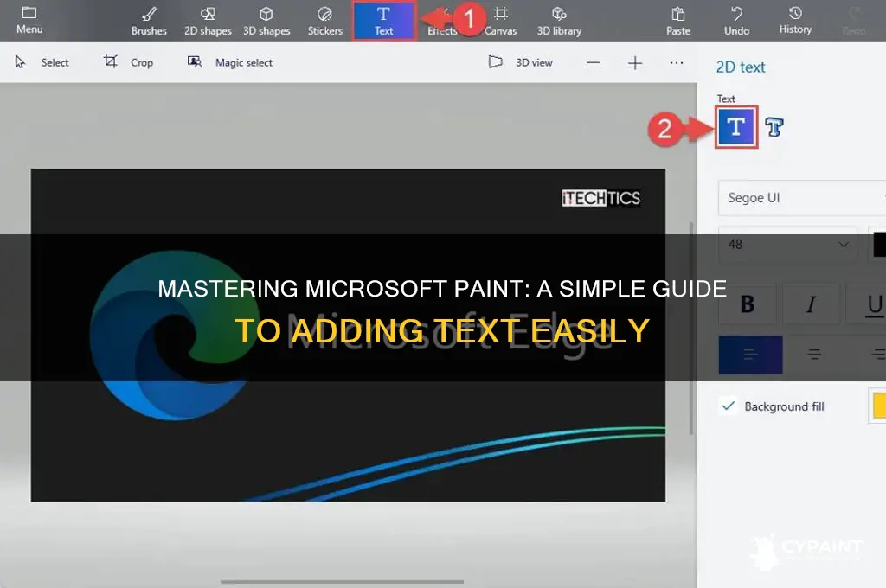Click the Paste button
The width and height of the screenshot is (886, 588).
pyautogui.click(x=678, y=21)
